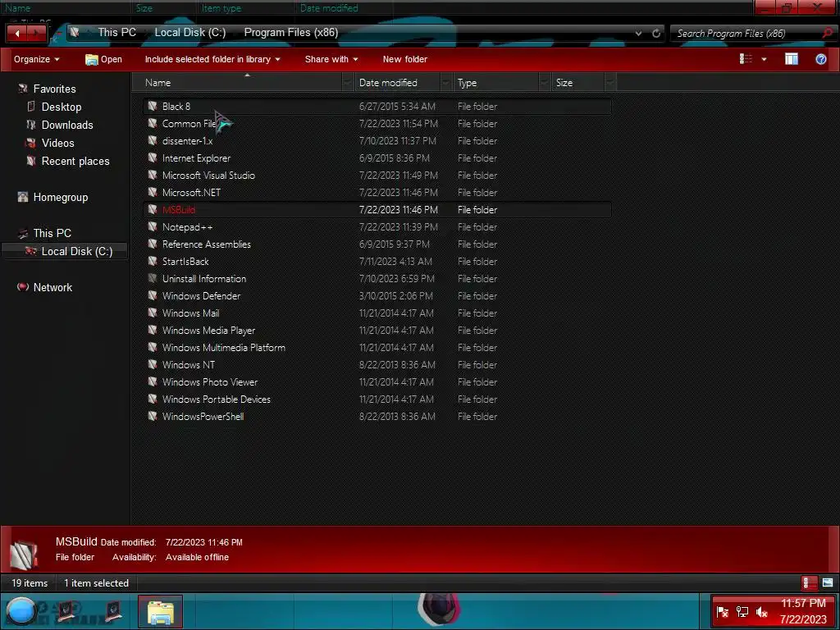Screen dimensions: 840x630
Task: Click the Notepad++ folder icon
Action: tap(152, 226)
